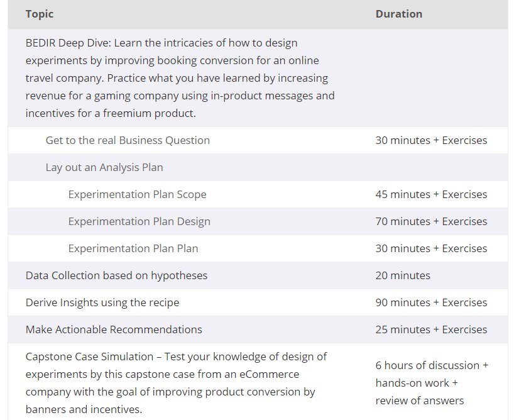
Task: Click the Topic column header
Action: tap(40, 14)
